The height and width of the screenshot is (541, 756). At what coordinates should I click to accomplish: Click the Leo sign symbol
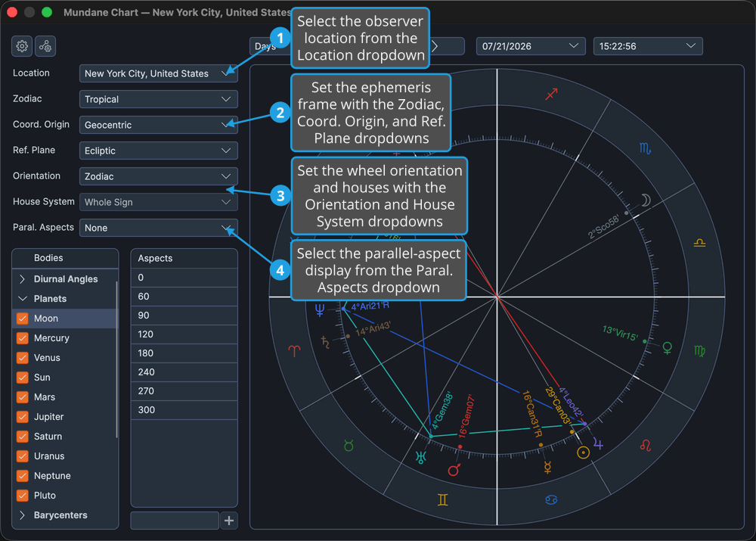click(646, 445)
